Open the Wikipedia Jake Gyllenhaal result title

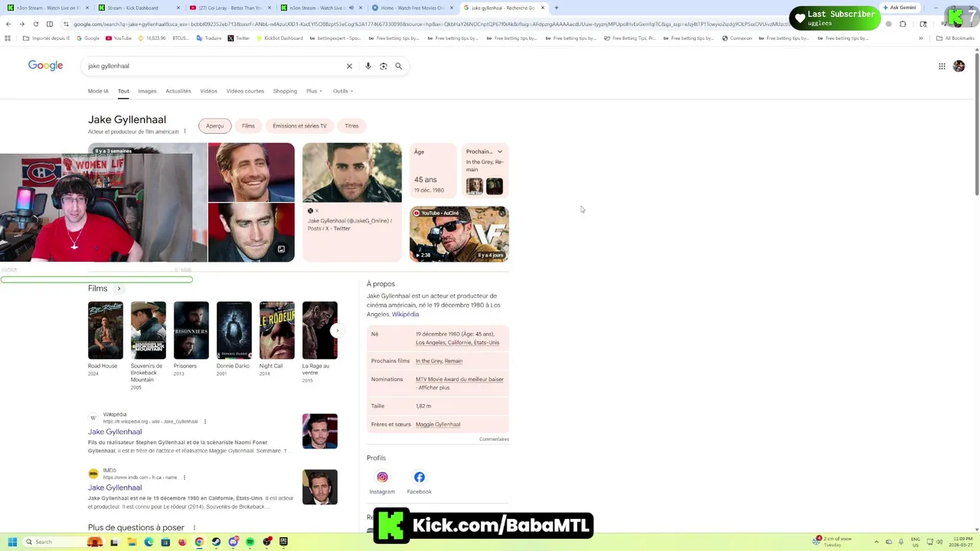(x=115, y=432)
